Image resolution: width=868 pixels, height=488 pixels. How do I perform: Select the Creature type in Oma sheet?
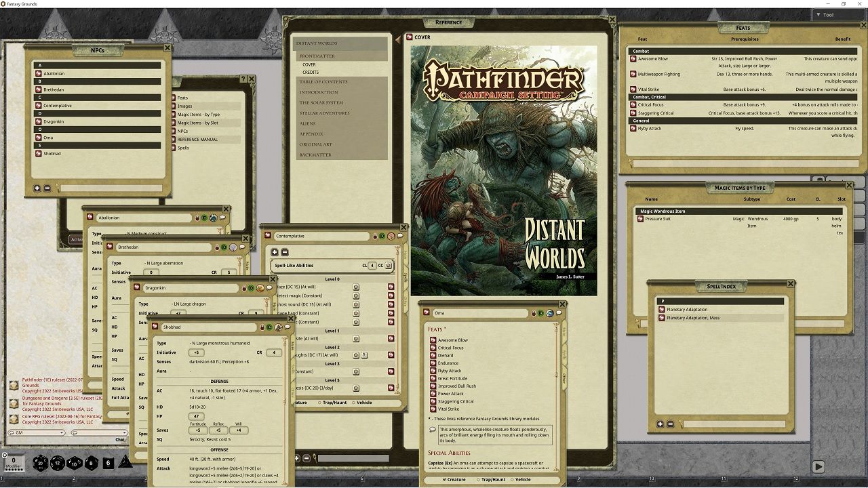[454, 480]
